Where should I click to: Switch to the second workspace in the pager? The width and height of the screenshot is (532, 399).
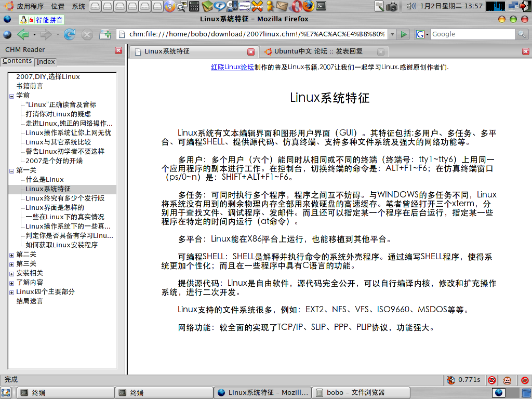(512, 393)
